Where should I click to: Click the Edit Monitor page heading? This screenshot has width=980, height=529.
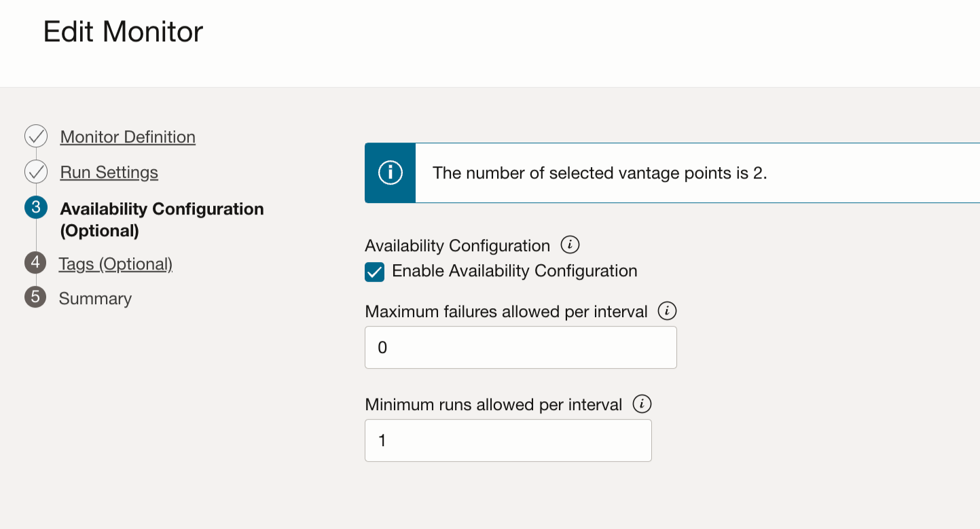pos(123,31)
